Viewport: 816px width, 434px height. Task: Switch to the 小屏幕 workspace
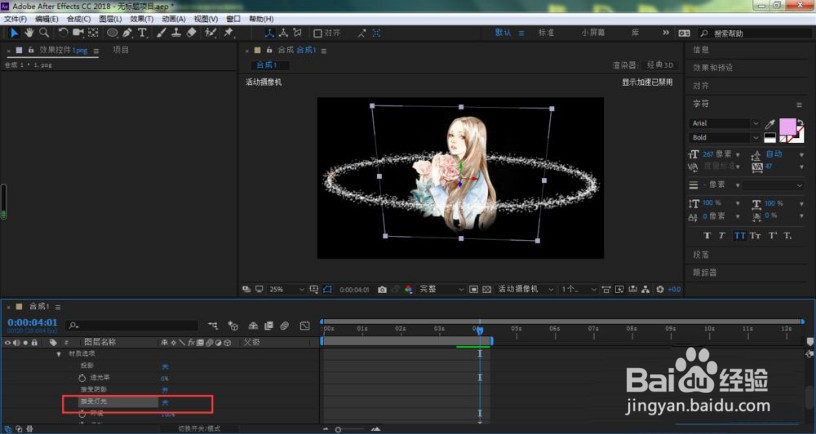point(593,32)
